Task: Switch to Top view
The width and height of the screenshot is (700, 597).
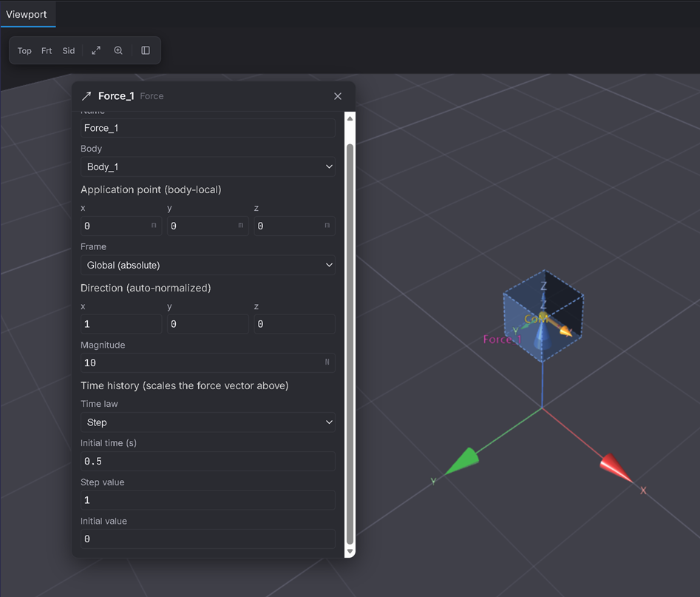Action: click(24, 50)
